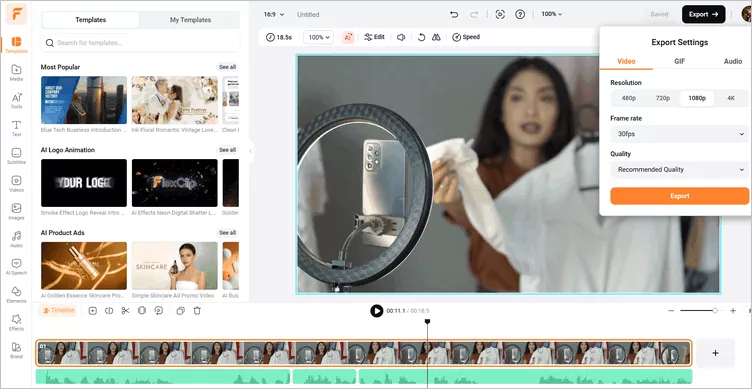The width and height of the screenshot is (752, 389).
Task: Adjust the timeline zoom slider handle
Action: (715, 311)
